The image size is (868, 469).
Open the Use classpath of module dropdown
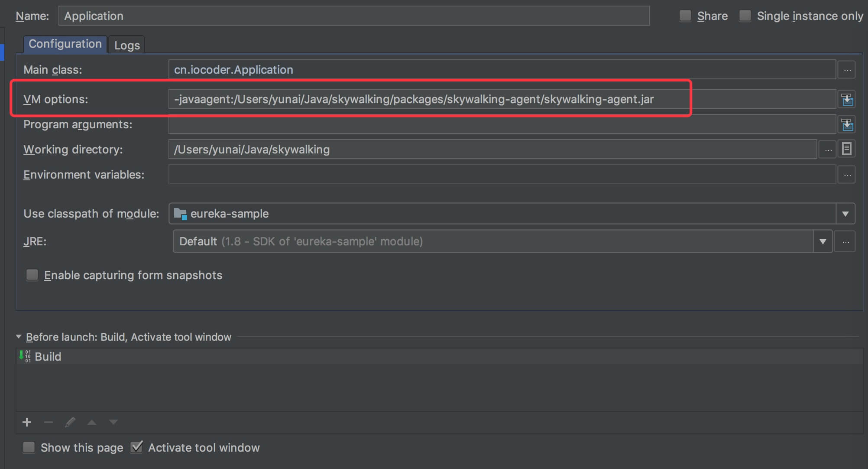(x=845, y=214)
